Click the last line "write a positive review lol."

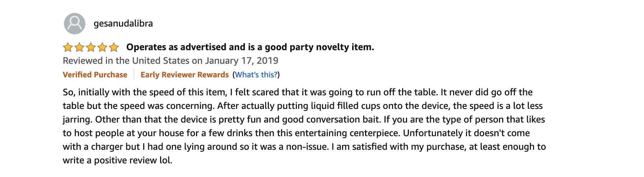[x=117, y=160]
